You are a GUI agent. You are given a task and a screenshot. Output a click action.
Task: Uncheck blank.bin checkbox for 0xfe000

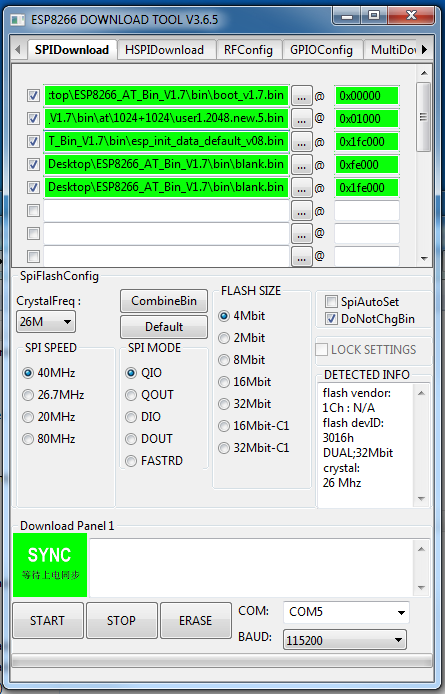pyautogui.click(x=33, y=165)
